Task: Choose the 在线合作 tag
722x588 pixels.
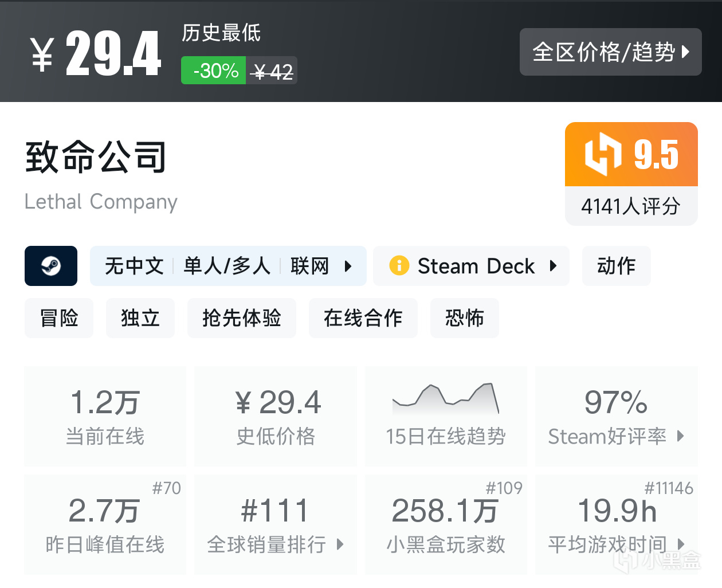Action: click(x=363, y=318)
